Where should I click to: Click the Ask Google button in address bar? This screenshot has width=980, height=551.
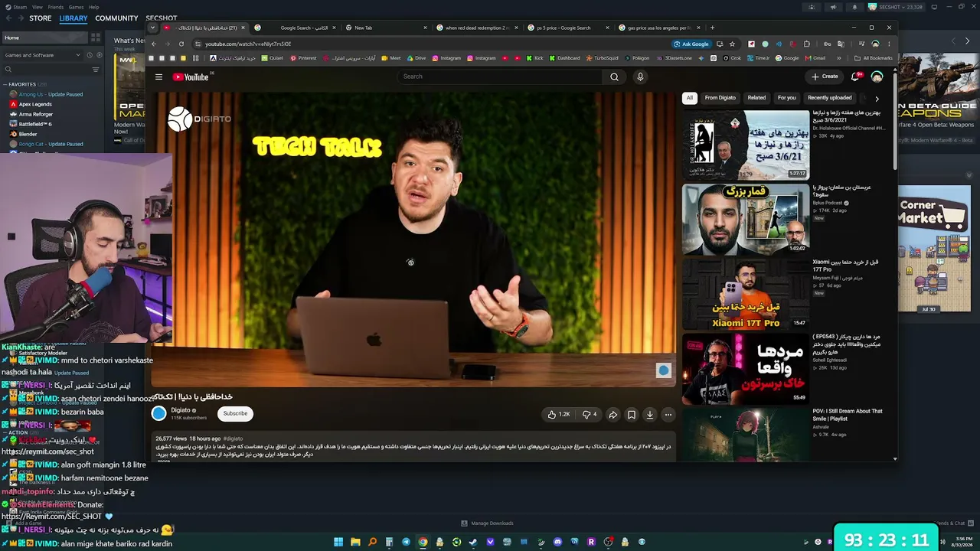tap(691, 44)
